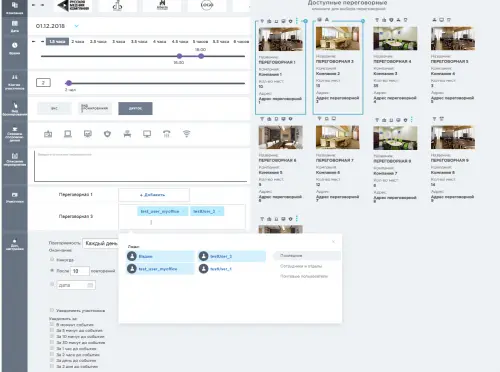500x372 pixels.
Task: Check notify 30 minutes before event
Action: point(52,342)
